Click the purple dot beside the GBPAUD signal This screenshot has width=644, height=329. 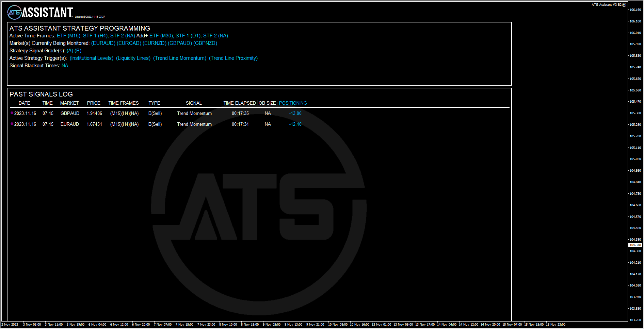point(12,113)
